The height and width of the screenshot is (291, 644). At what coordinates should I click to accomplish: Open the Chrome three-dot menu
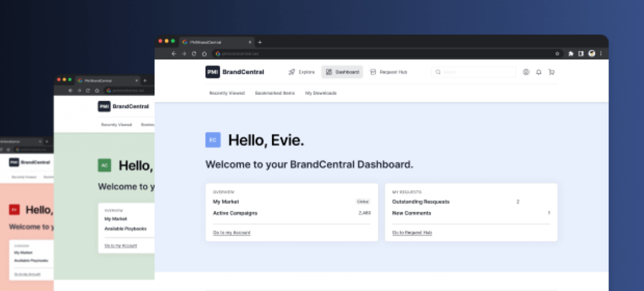click(601, 53)
